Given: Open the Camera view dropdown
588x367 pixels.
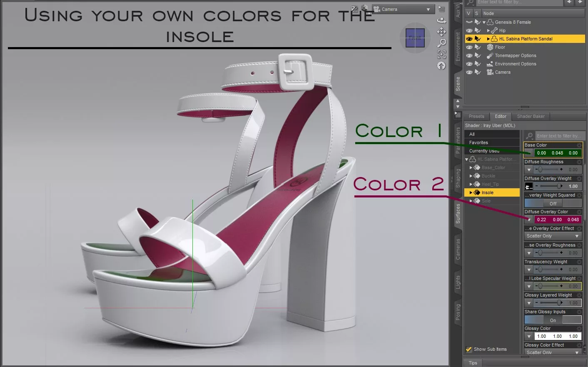Looking at the screenshot, I should coord(427,9).
